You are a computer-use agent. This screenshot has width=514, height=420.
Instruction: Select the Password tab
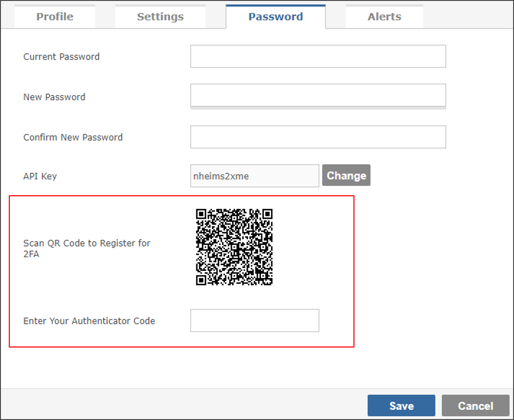(275, 17)
